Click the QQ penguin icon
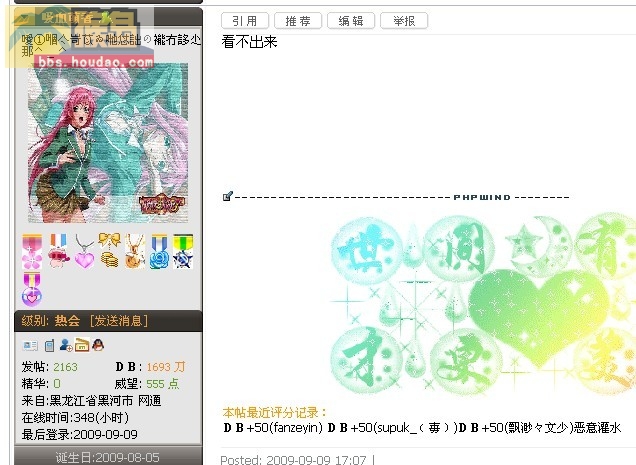The height and width of the screenshot is (465, 636). coord(98,345)
